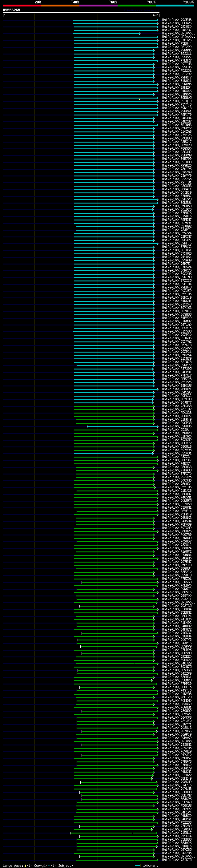Select the UniRef100_P50338 label
197x868 pixels.
177,413
